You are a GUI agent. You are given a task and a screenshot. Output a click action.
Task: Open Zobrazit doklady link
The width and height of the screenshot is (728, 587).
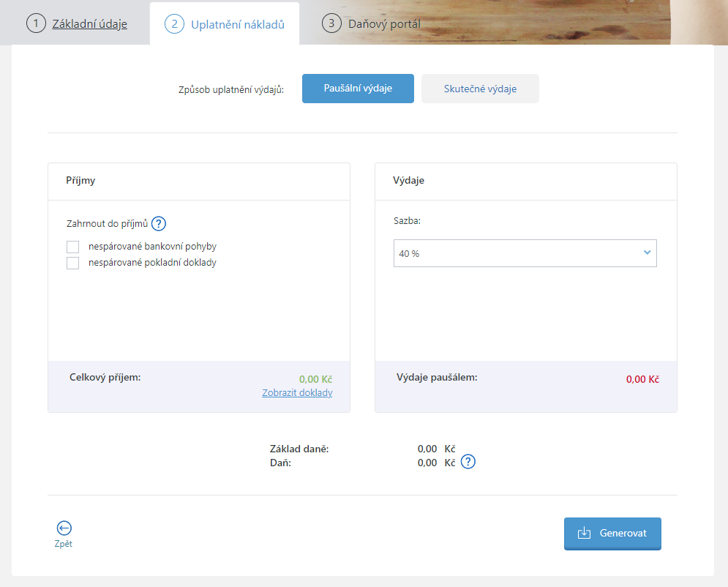[x=297, y=393]
